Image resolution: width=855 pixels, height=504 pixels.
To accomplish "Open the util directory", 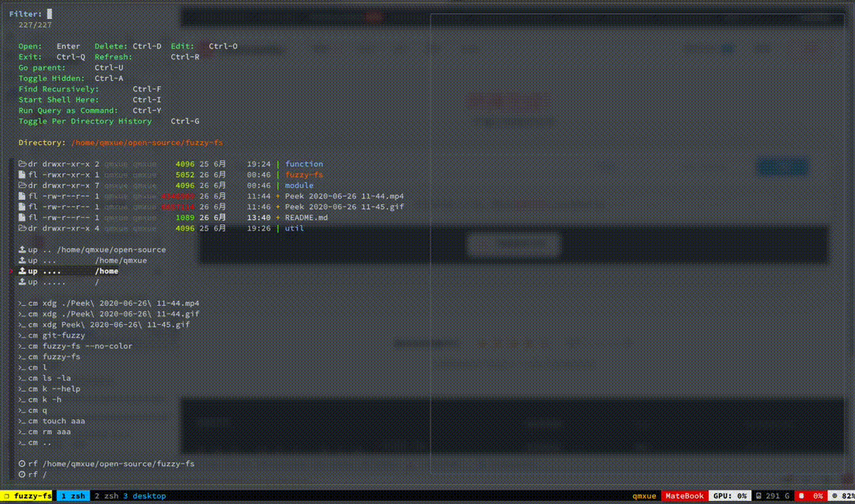I will tap(294, 228).
